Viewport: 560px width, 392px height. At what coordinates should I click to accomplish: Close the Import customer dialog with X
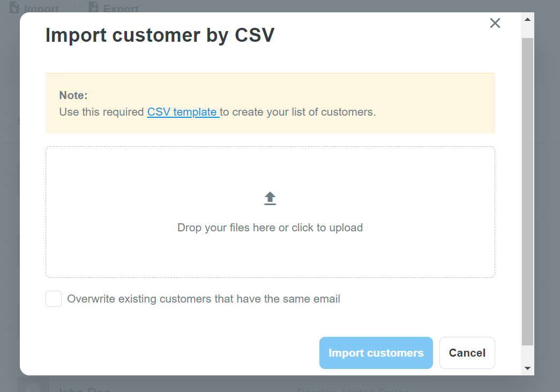pos(495,23)
